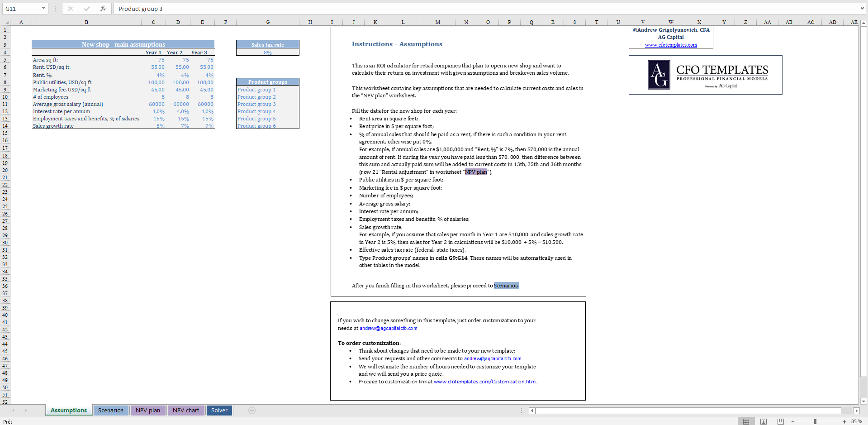Select Year 1 Employment taxes 15%

[x=153, y=119]
